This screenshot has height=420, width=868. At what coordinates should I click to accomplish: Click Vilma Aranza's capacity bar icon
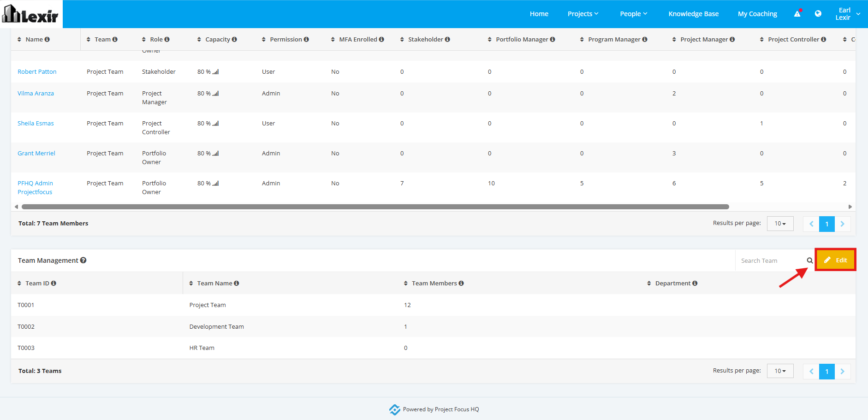[x=216, y=94]
